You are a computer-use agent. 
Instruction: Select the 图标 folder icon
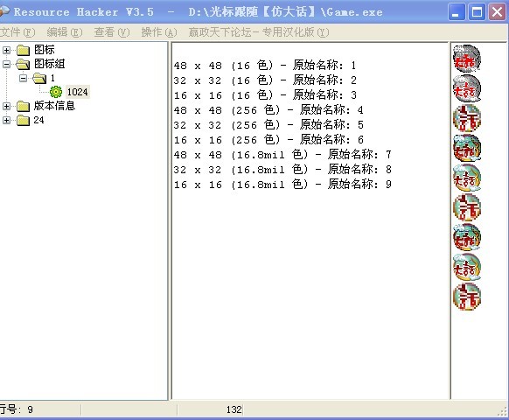(x=23, y=50)
